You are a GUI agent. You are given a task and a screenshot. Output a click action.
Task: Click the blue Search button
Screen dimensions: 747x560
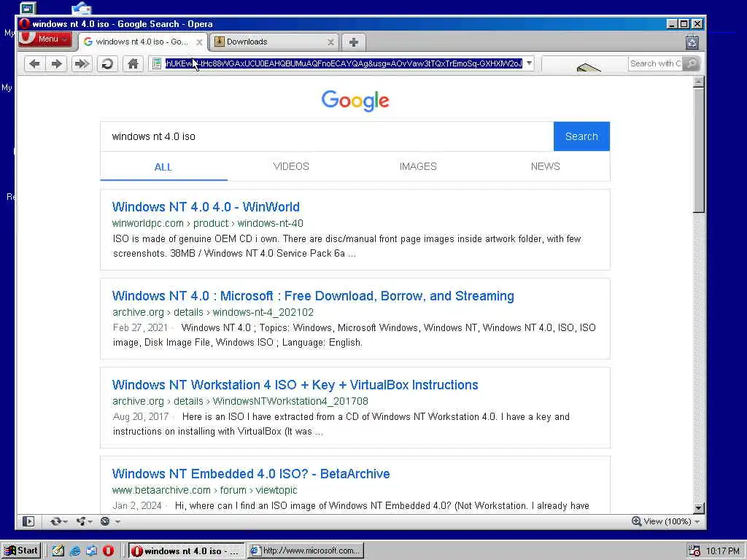click(x=581, y=136)
